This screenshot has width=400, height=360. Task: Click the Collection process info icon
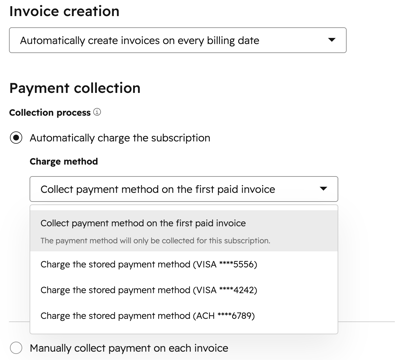(97, 112)
